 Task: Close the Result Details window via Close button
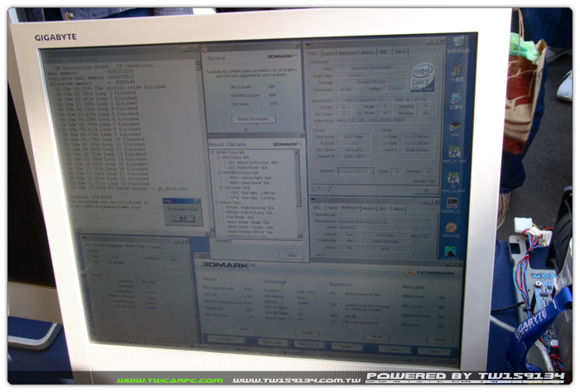point(292,255)
